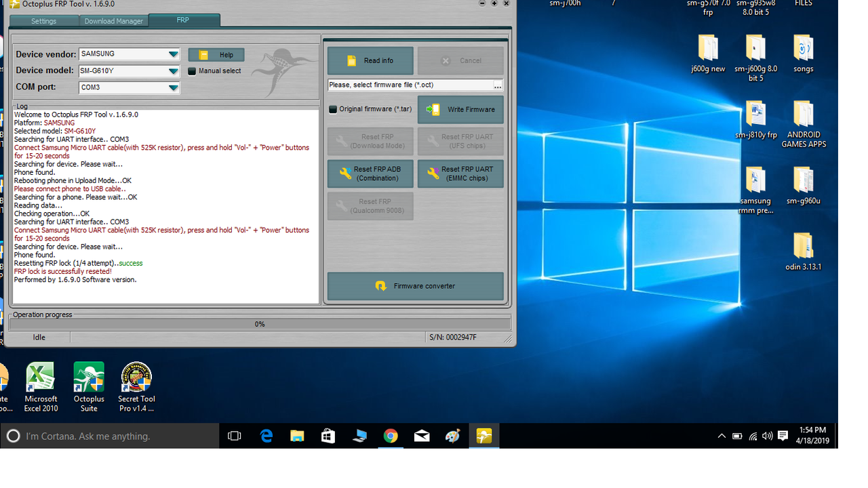This screenshot has height=488, width=868.
Task: Open the third taskbar app left of Chrome
Action: coord(297,436)
